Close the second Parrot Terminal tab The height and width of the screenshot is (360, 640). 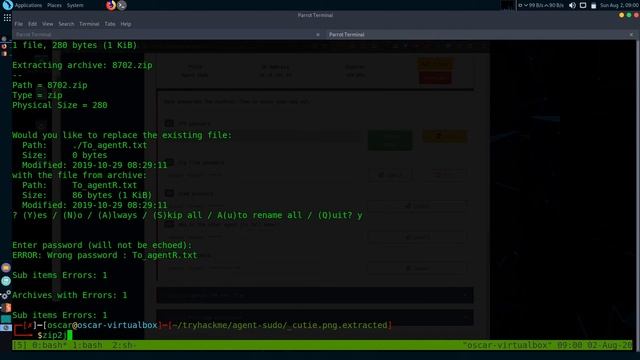pos(631,35)
